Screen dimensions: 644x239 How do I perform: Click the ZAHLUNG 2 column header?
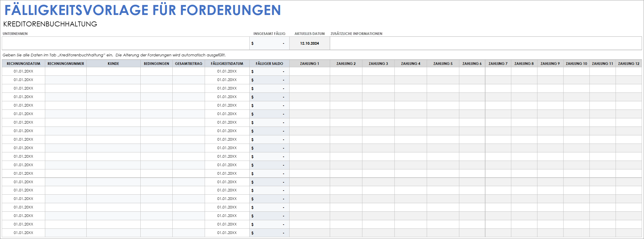(x=346, y=63)
